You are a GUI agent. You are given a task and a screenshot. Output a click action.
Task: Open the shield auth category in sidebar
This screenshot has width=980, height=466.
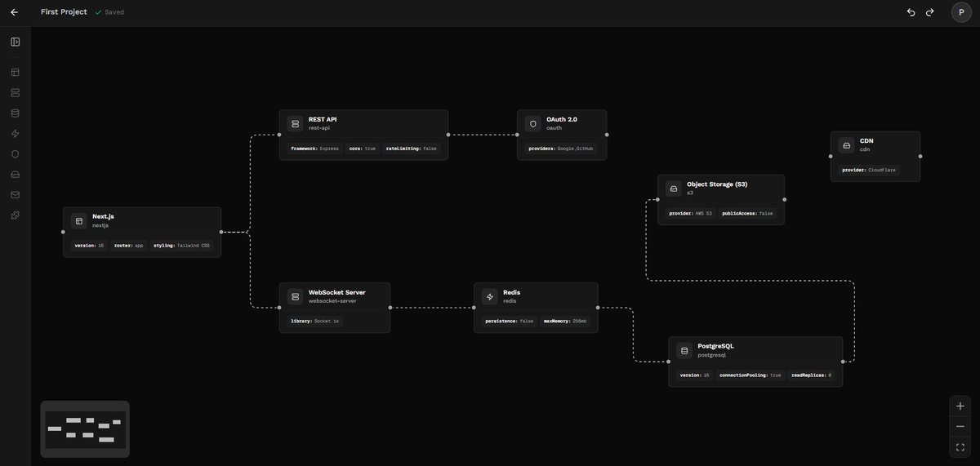coord(15,153)
